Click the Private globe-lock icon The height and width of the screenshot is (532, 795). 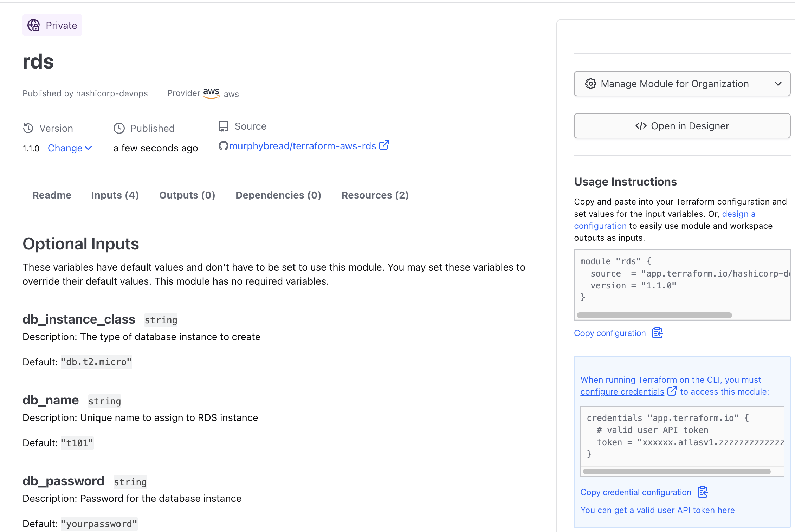pyautogui.click(x=34, y=25)
